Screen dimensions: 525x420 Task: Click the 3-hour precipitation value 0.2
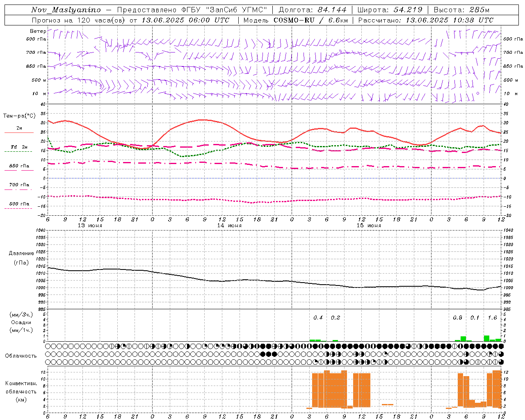pyautogui.click(x=336, y=318)
